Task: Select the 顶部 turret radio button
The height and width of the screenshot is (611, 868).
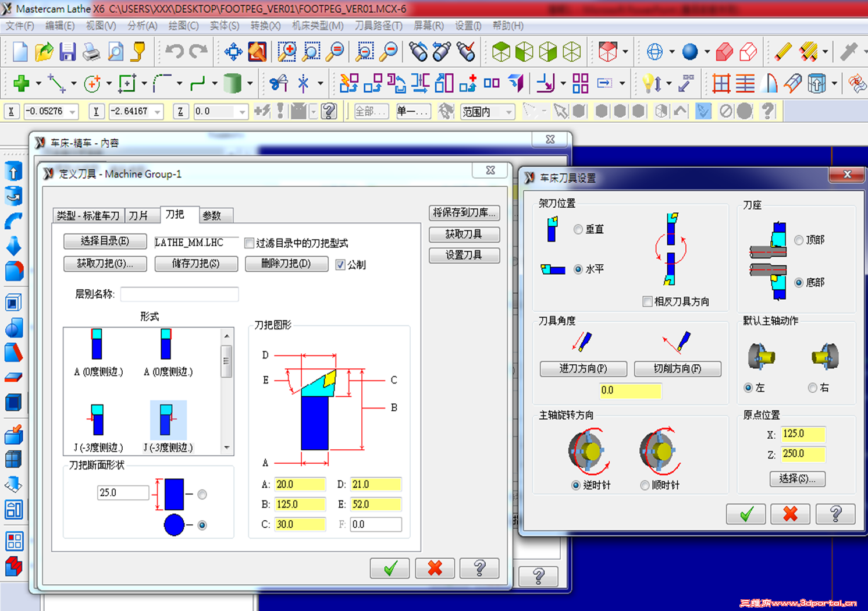Action: [799, 240]
